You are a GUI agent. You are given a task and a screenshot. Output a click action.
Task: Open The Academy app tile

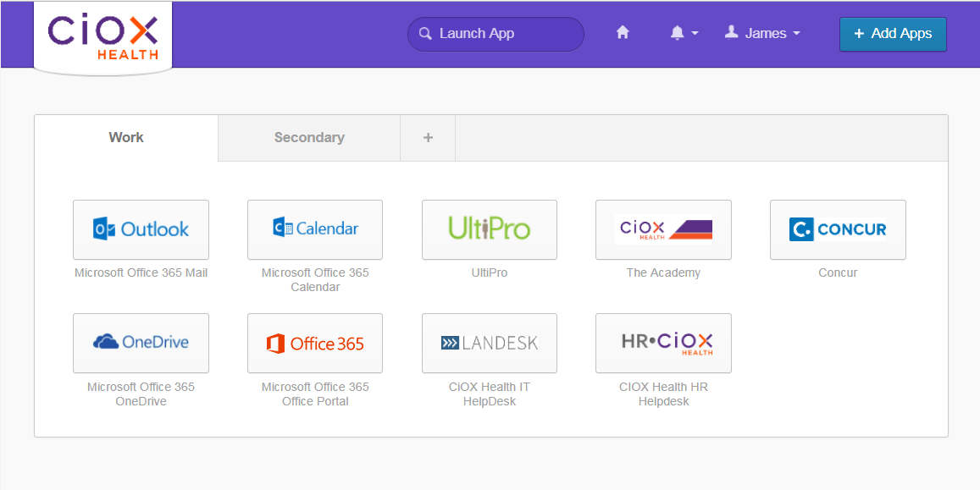click(663, 229)
